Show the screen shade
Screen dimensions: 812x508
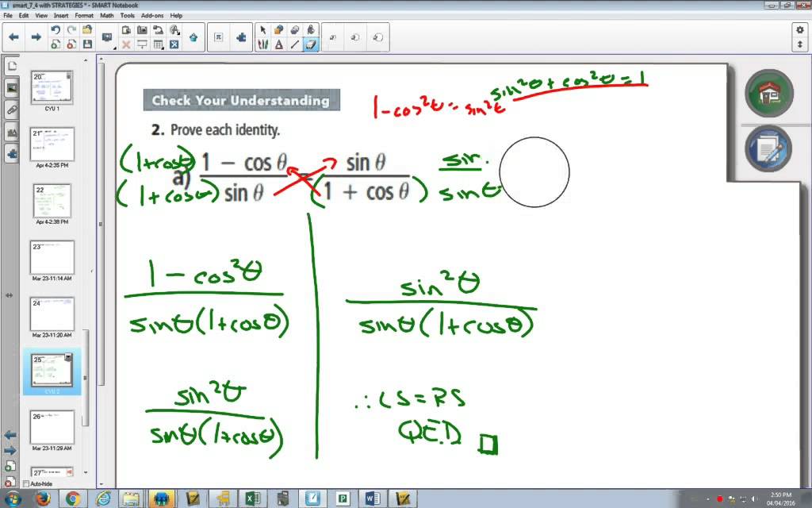tap(142, 44)
